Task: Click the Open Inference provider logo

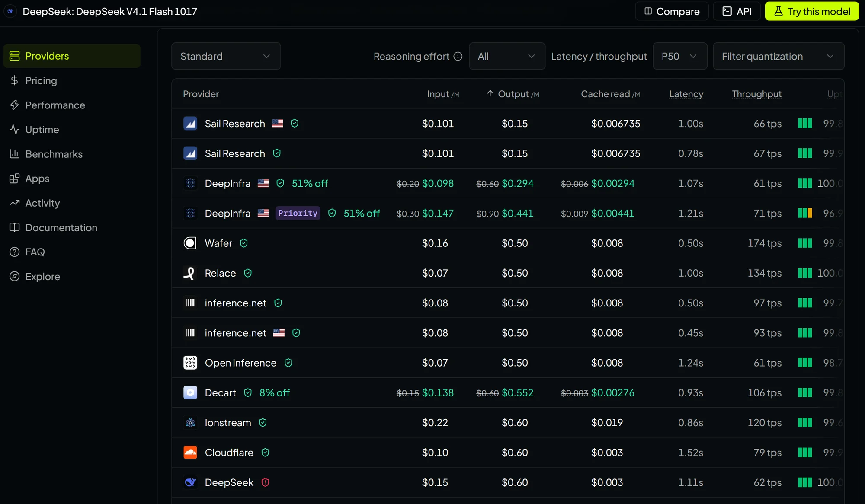Action: (190, 363)
